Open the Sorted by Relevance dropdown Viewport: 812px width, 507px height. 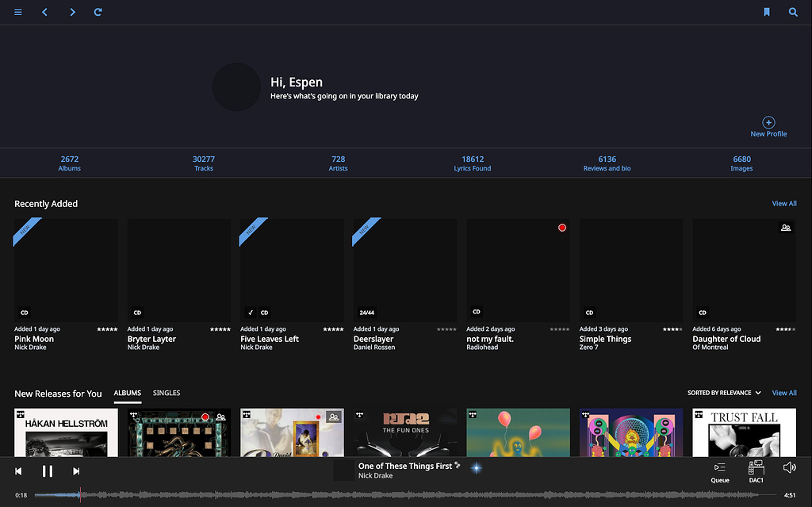click(723, 392)
